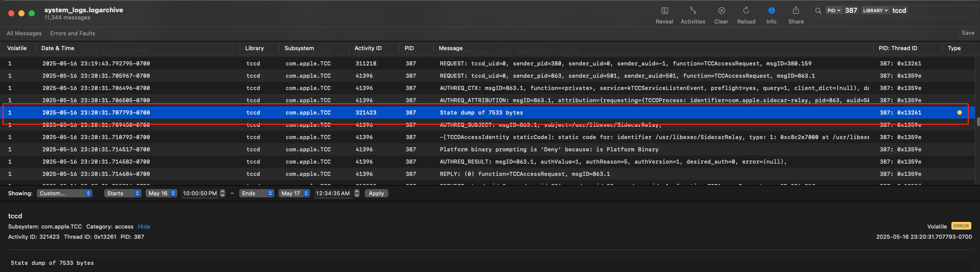Click the start time stepper
The image size is (980, 272).
pos(222,193)
